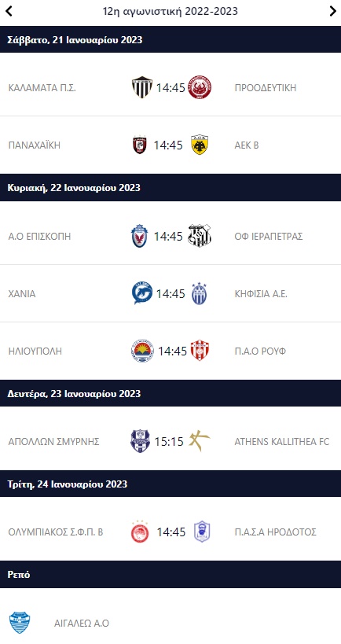Click the Kalamata black-and-white striped crest
This screenshot has width=341, height=644.
[x=142, y=87]
